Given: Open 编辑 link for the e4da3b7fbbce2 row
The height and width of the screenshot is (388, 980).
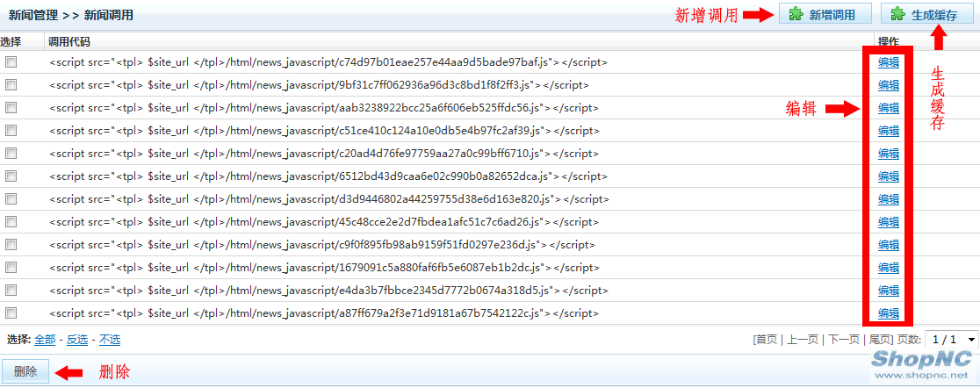Looking at the screenshot, I should tap(888, 290).
